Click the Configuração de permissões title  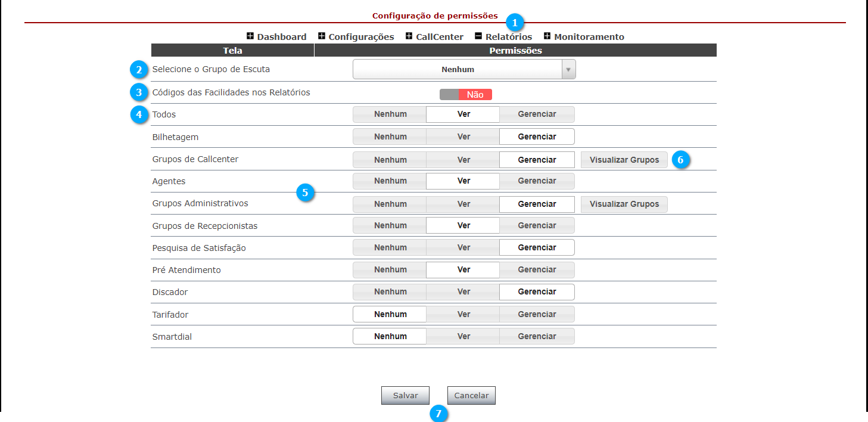pos(435,15)
